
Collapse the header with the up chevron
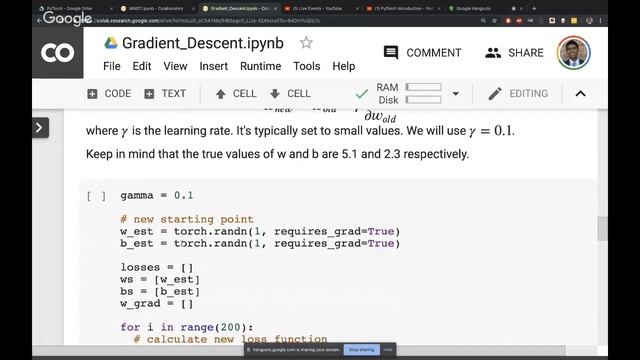[x=580, y=94]
